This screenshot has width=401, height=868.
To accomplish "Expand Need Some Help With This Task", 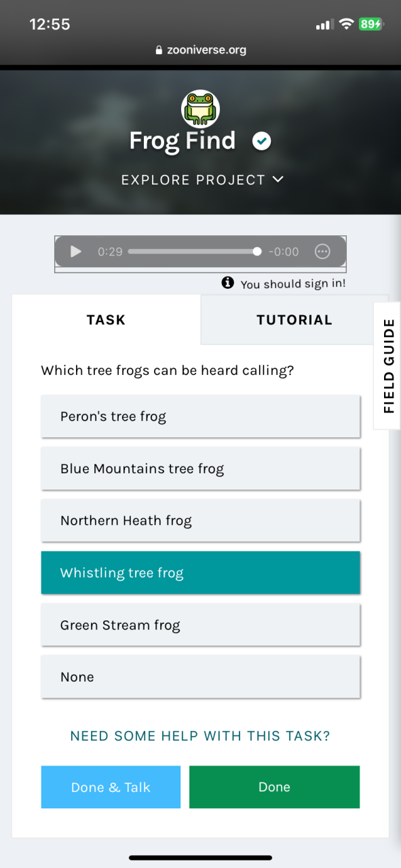I will (x=200, y=736).
